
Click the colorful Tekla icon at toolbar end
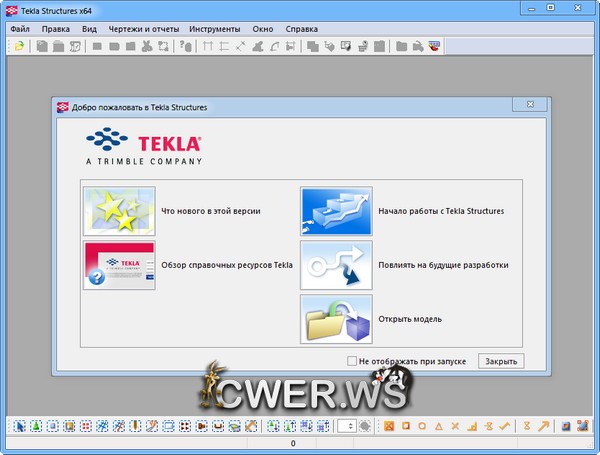434,46
